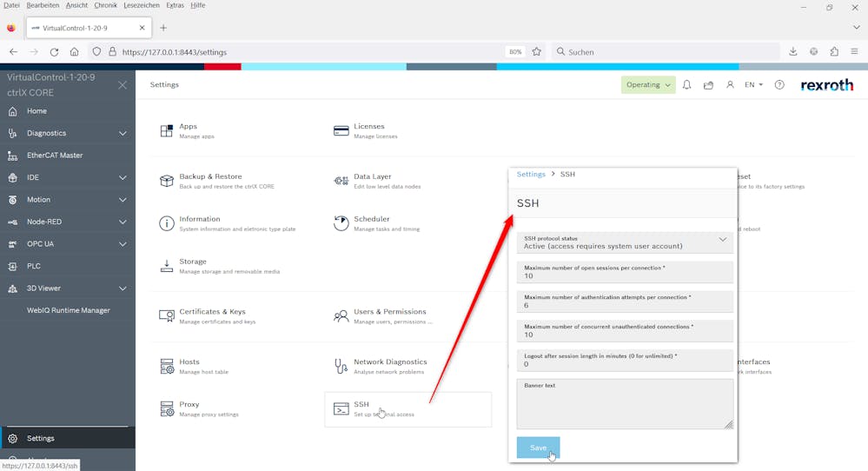Open the Licenses card icon
Image resolution: width=868 pixels, height=471 pixels.
tap(341, 130)
